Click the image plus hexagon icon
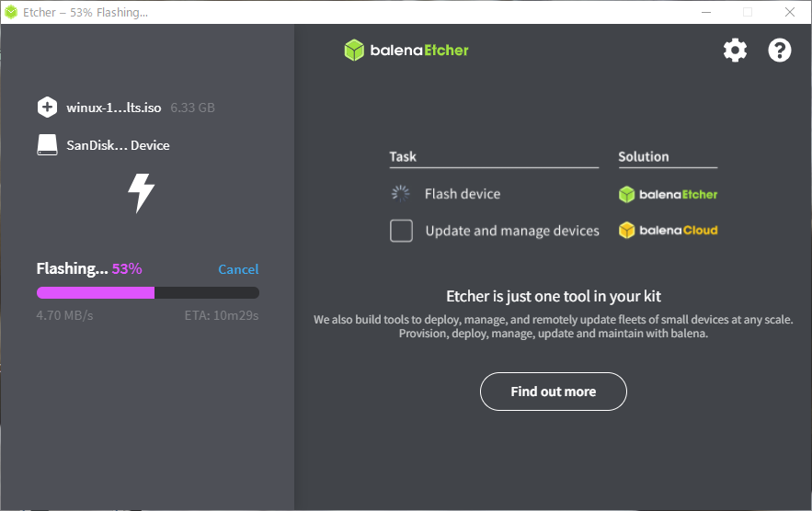The image size is (812, 511). pyautogui.click(x=47, y=108)
